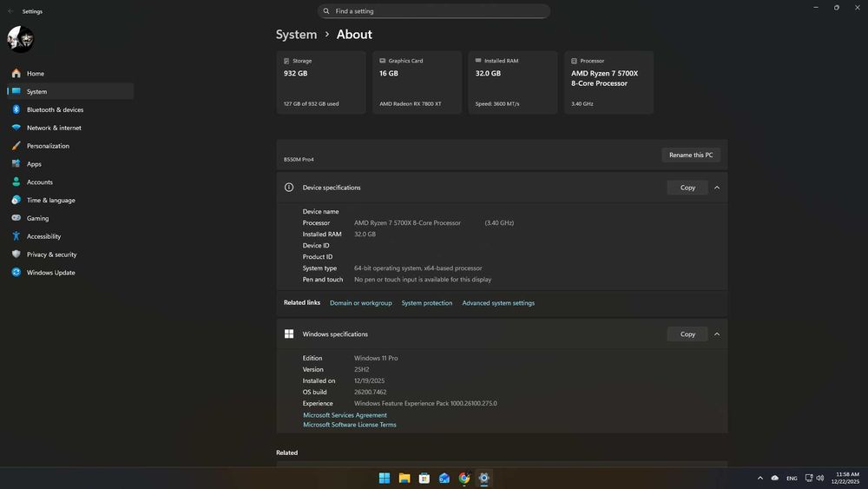Click the Version value 25H2
Viewport: 868px width, 489px height.
pyautogui.click(x=361, y=369)
